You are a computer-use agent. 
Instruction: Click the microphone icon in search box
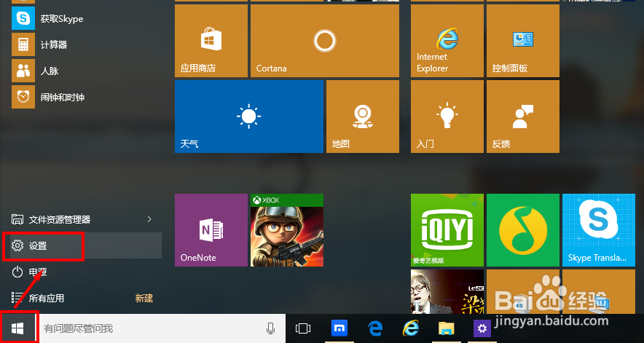pos(270,328)
